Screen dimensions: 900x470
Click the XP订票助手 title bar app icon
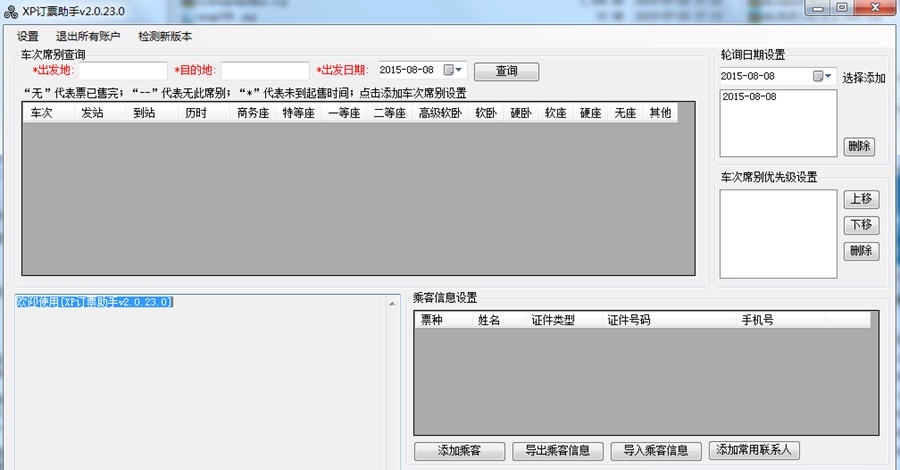pos(11,11)
